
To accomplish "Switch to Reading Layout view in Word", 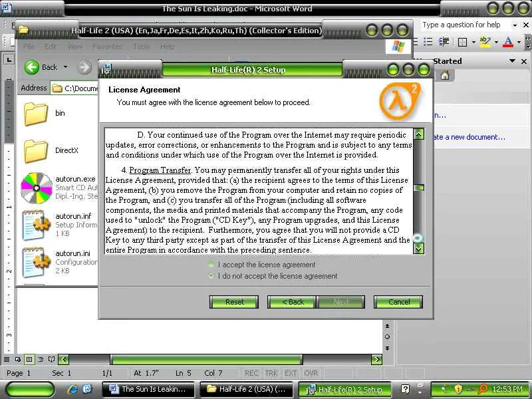I will coord(52,359).
